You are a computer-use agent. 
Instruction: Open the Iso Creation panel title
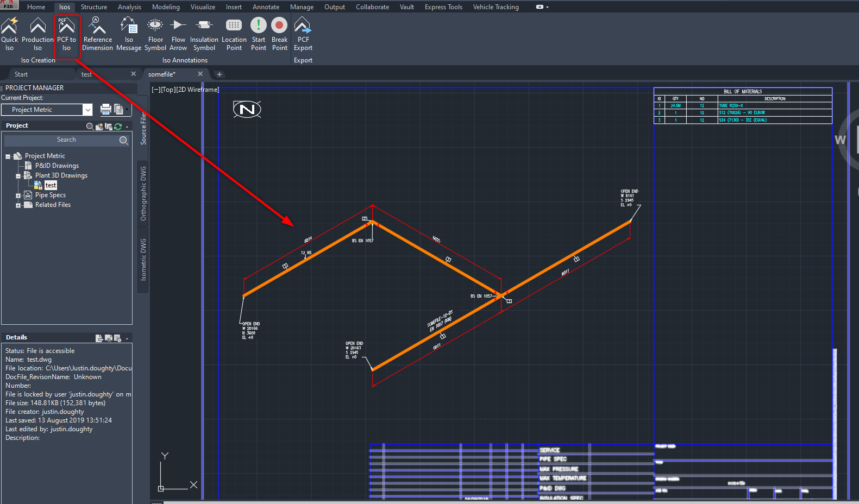(x=38, y=60)
